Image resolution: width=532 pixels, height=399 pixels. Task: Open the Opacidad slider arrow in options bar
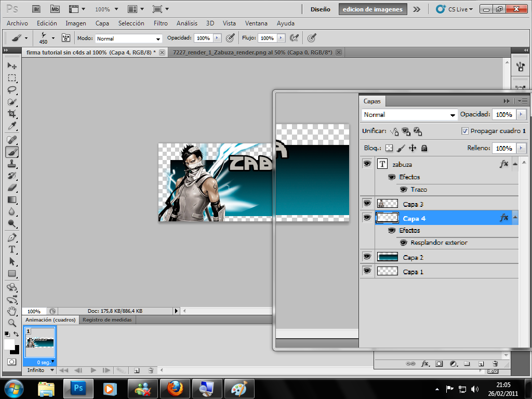[x=217, y=38]
